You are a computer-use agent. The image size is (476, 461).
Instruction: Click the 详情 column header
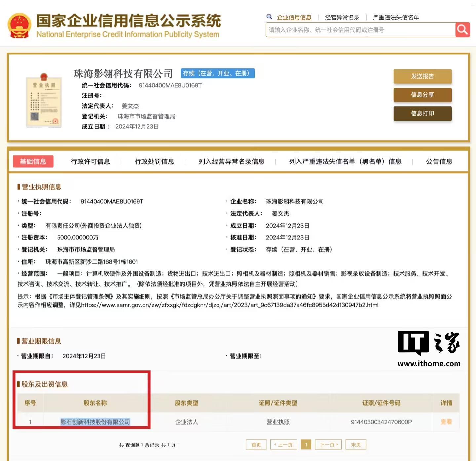click(x=446, y=403)
